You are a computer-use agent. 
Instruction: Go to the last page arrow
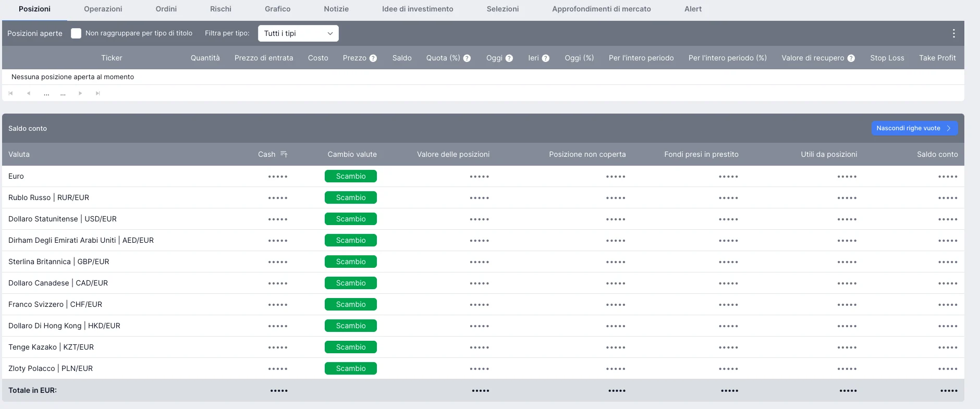(x=97, y=93)
